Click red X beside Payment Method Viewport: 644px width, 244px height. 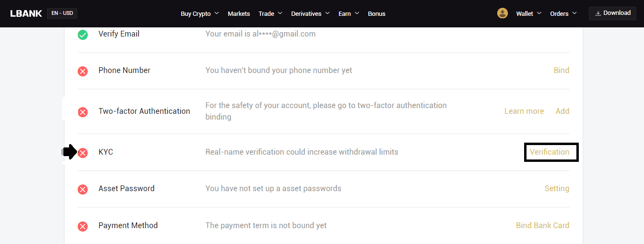coord(83,226)
